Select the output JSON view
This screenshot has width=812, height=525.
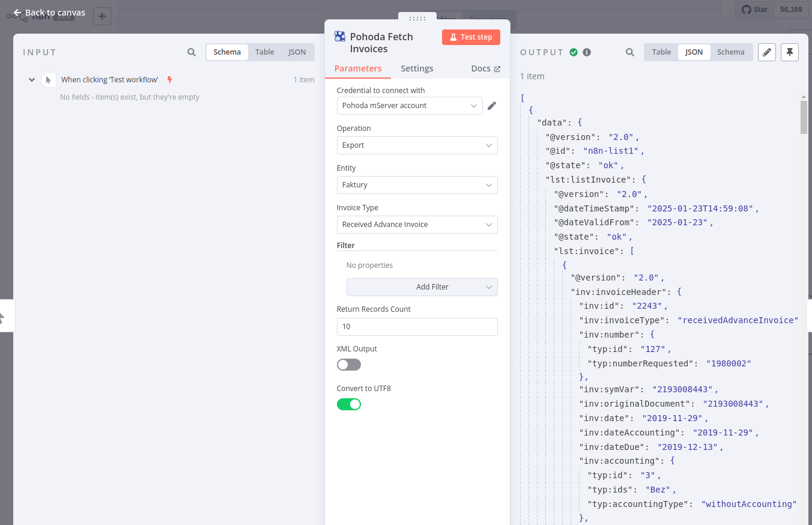[694, 52]
